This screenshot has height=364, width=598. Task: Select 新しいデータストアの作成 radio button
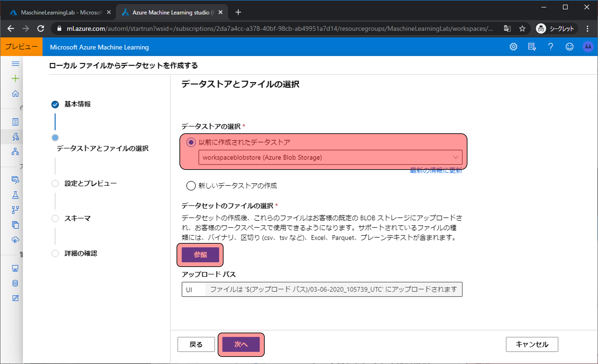pyautogui.click(x=191, y=186)
